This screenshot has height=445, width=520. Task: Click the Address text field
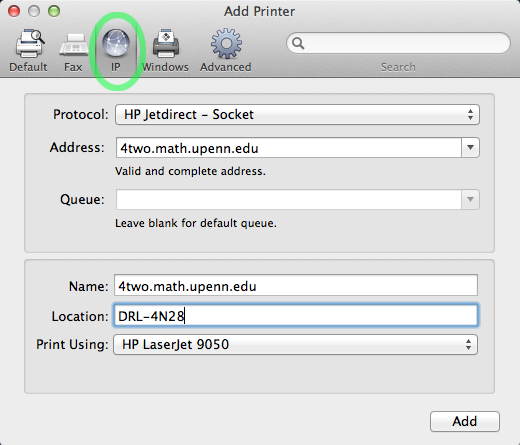[289, 147]
